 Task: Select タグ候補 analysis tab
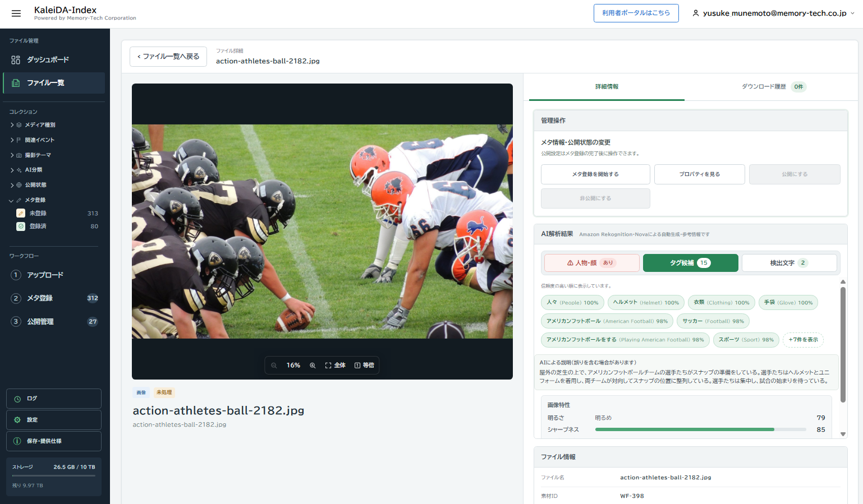coord(691,263)
